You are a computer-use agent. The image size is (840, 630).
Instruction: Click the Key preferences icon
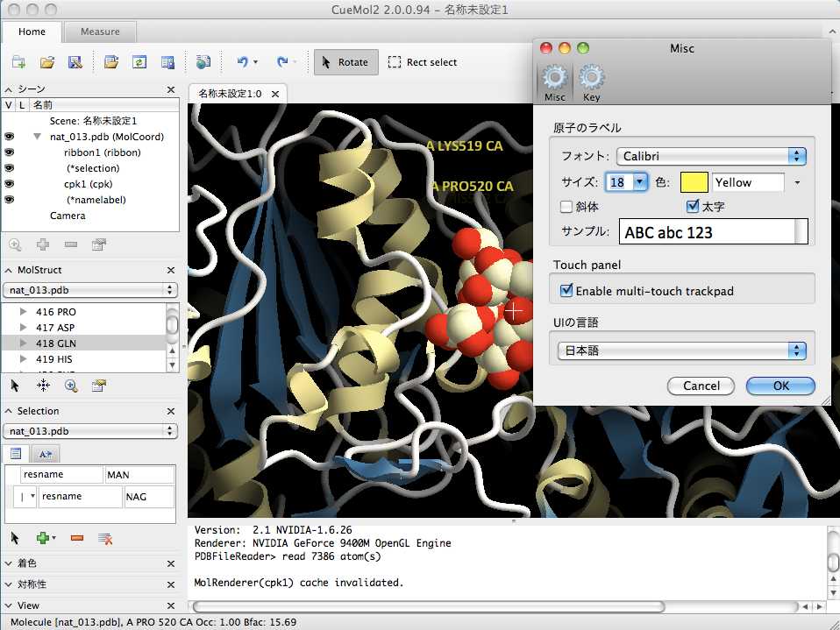(x=592, y=82)
